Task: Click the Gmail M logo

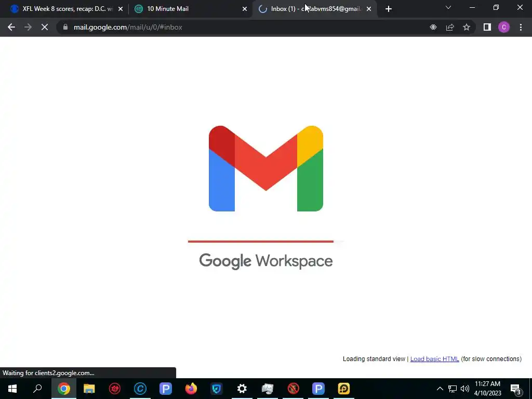Action: (x=266, y=169)
